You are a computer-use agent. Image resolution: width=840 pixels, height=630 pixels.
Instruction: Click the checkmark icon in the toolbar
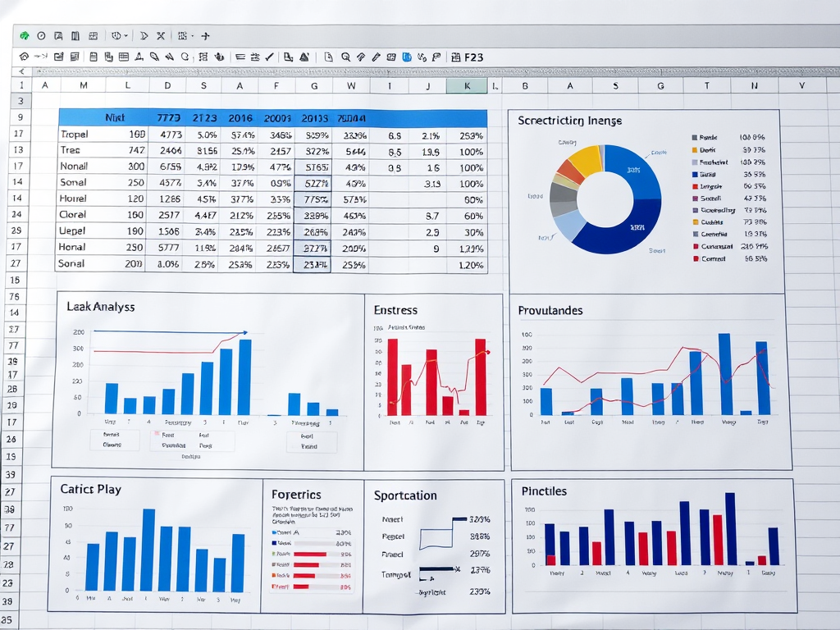(x=270, y=57)
